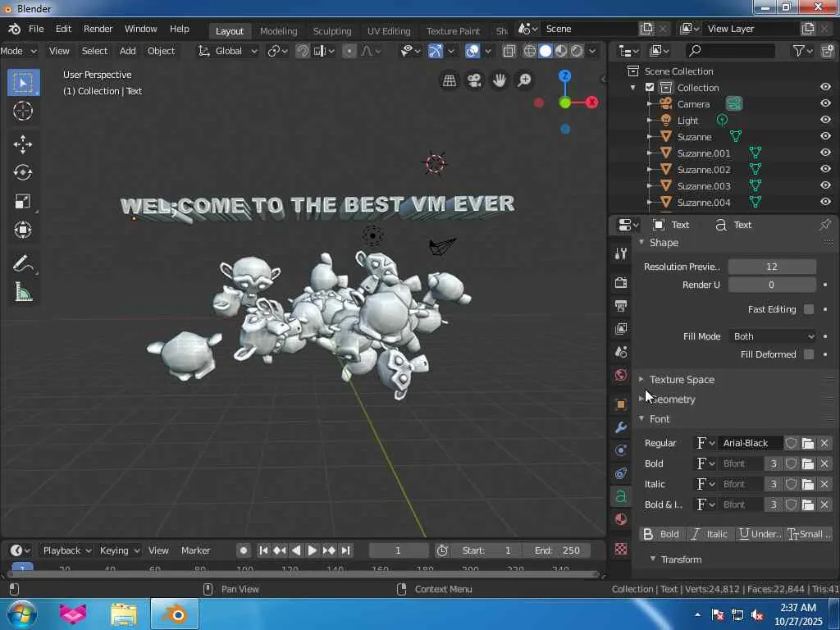Open the Fill Mode dropdown
This screenshot has height=630, width=840.
pyautogui.click(x=773, y=336)
